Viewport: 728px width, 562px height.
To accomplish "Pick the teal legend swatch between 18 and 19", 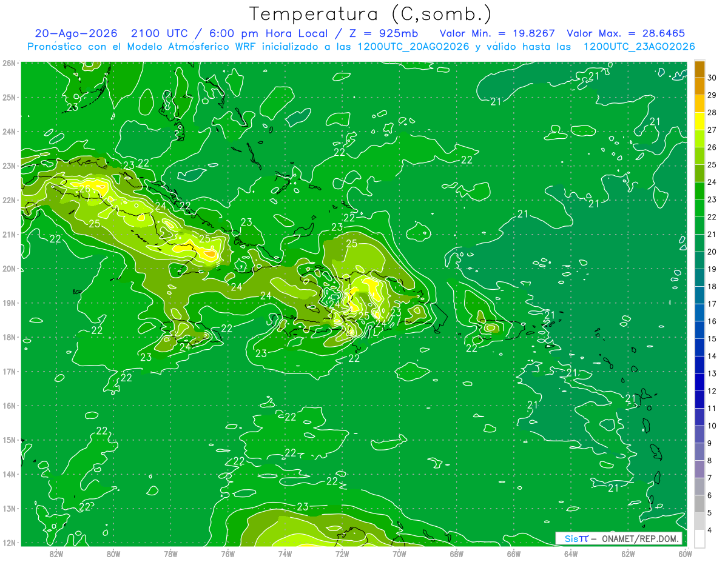I will click(699, 278).
